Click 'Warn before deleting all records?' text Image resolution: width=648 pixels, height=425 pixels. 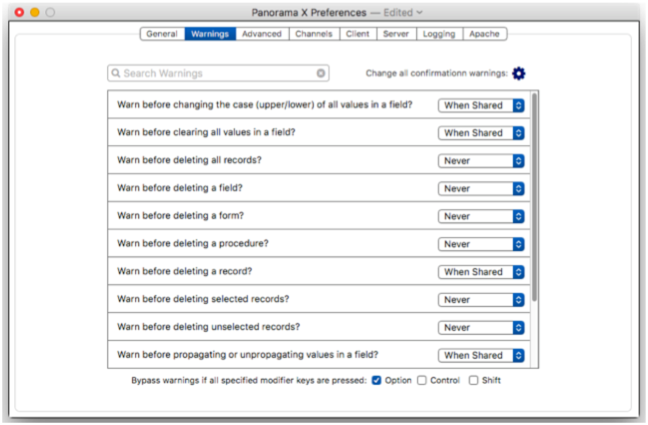(x=189, y=160)
